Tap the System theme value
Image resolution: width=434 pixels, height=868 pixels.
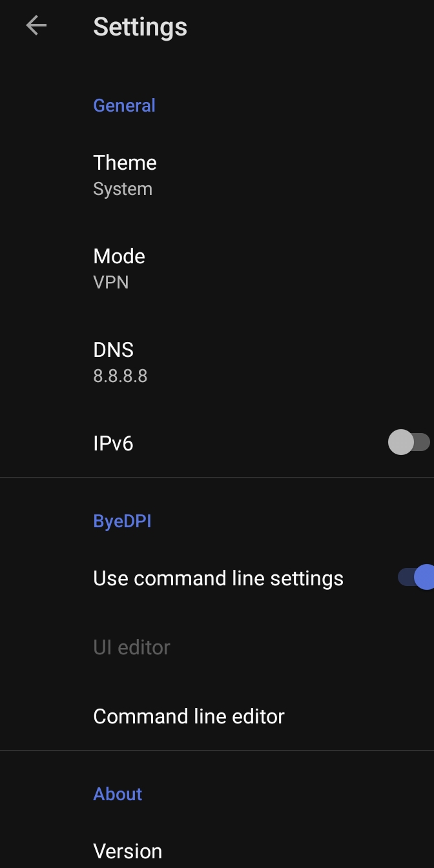tap(123, 189)
